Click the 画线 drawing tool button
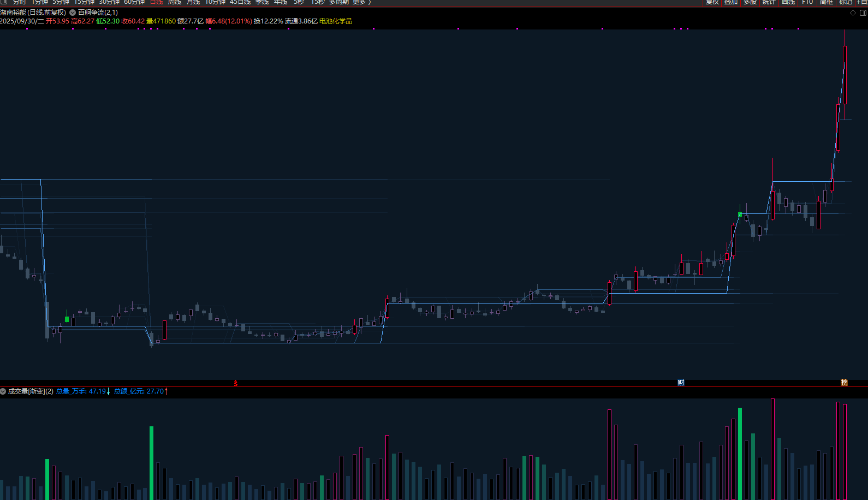868x500 pixels. [x=788, y=2]
